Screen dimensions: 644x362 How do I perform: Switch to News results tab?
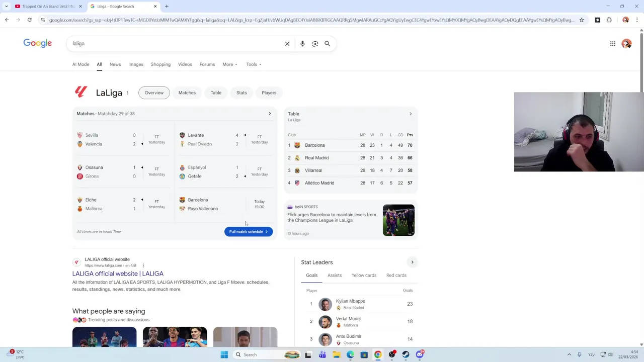click(x=115, y=64)
